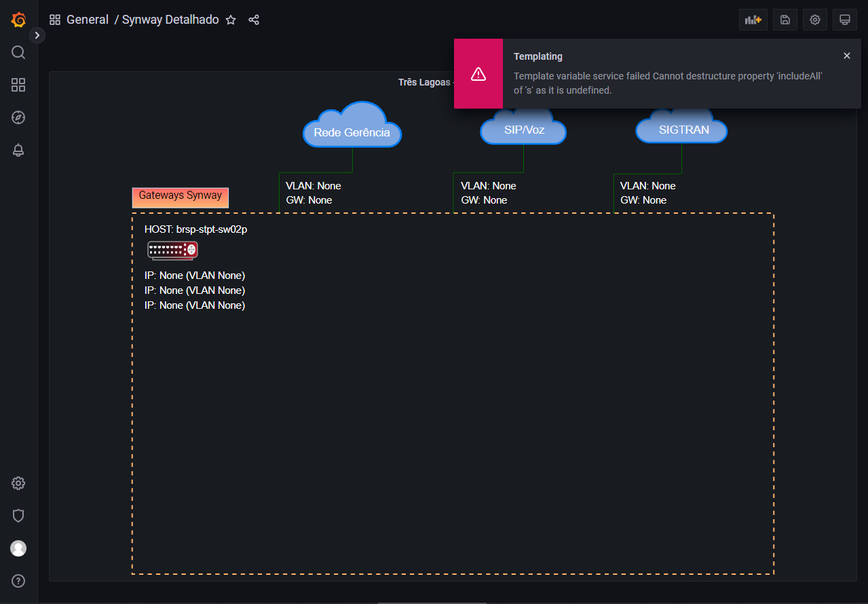Image resolution: width=868 pixels, height=604 pixels.
Task: Mark dashboard as favorite star
Action: tap(231, 20)
